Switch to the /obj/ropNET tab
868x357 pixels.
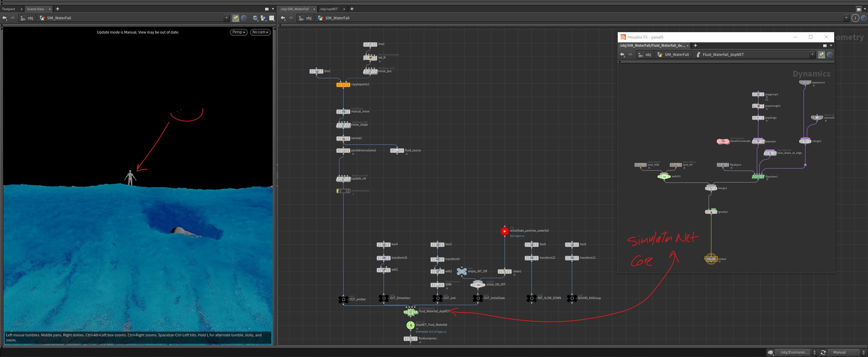click(x=329, y=9)
